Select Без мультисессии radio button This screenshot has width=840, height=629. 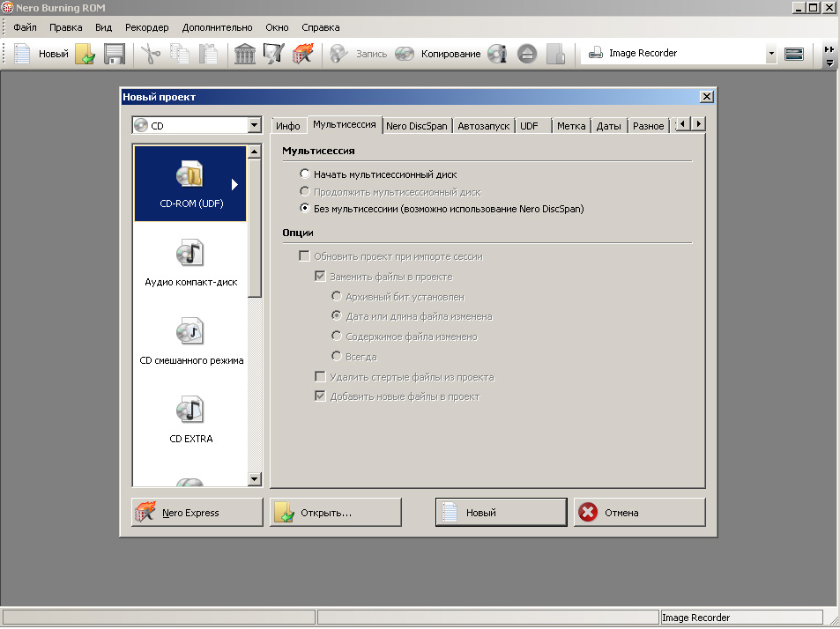(x=305, y=209)
